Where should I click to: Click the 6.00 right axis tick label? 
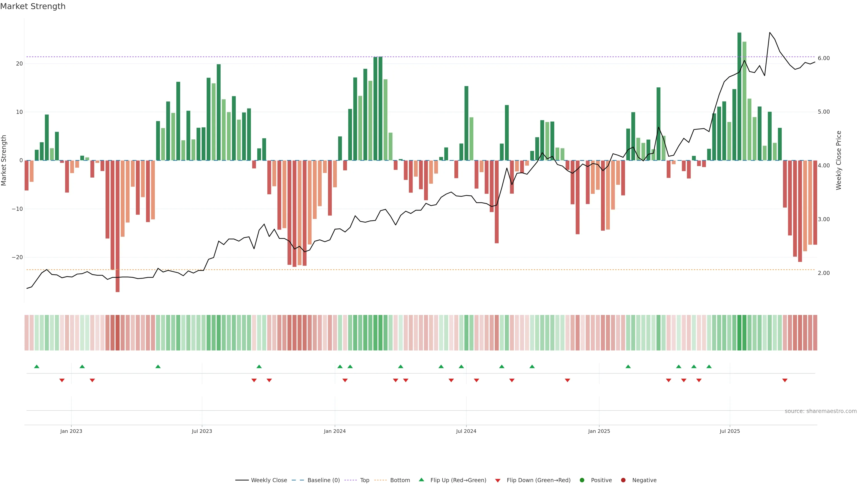point(823,58)
